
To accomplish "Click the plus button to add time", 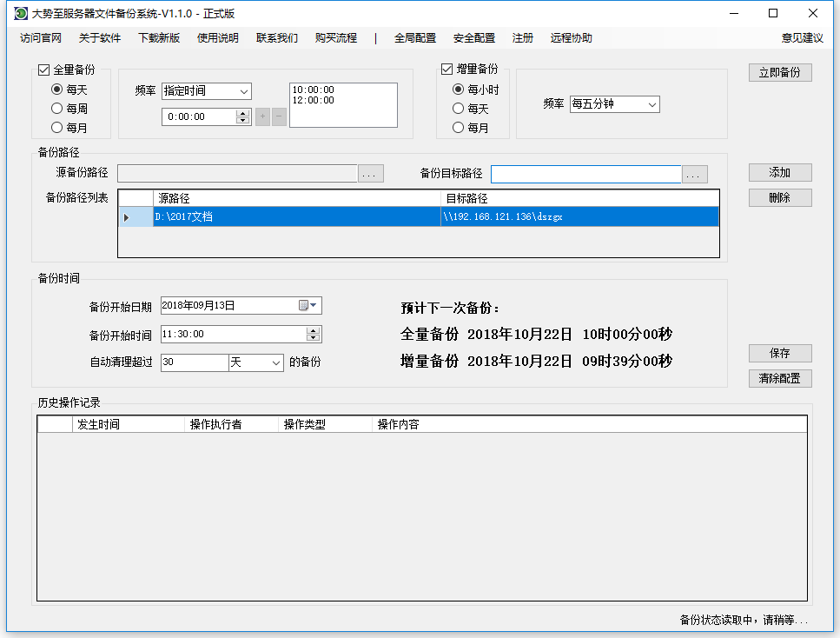I will 262,116.
